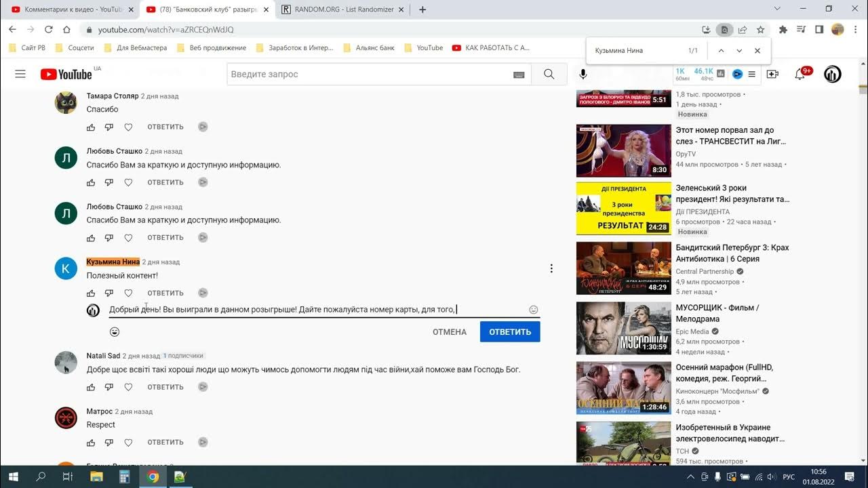Heart the Тамара Столяр comment
Viewport: 868px width, 488px height.
(128, 127)
